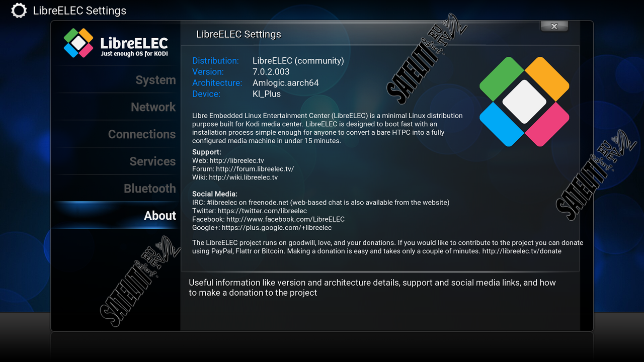
Task: Click the pink tile of the large logo
Action: coord(547,124)
